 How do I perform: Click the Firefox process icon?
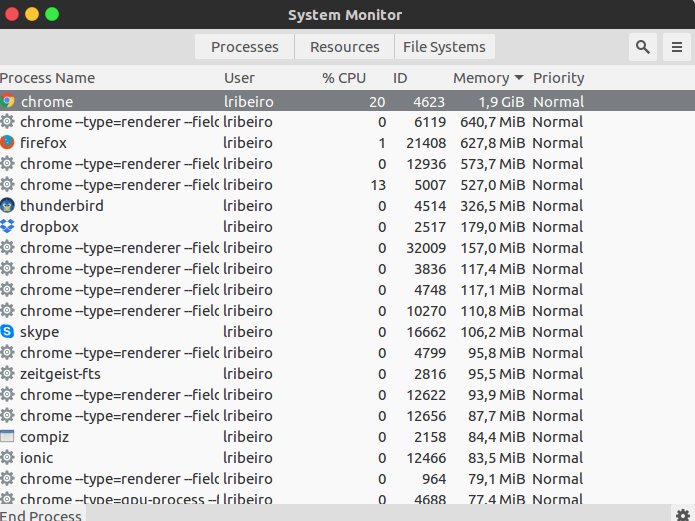(x=7, y=142)
